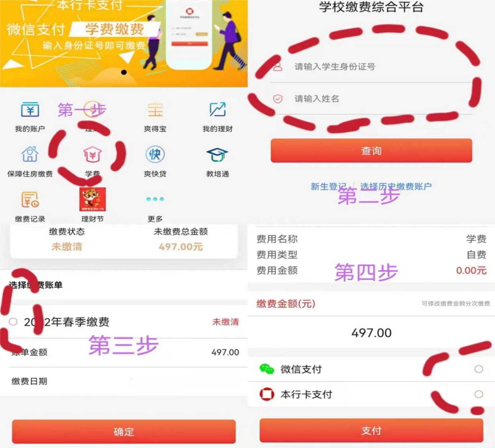Open 我的理财 chart icon
Viewport: 495px width, 448px height.
218,110
